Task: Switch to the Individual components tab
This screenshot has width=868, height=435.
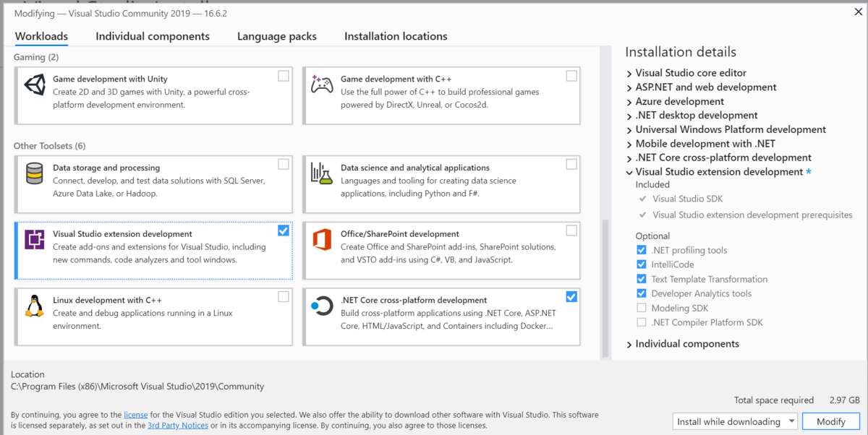Action: pyautogui.click(x=153, y=36)
